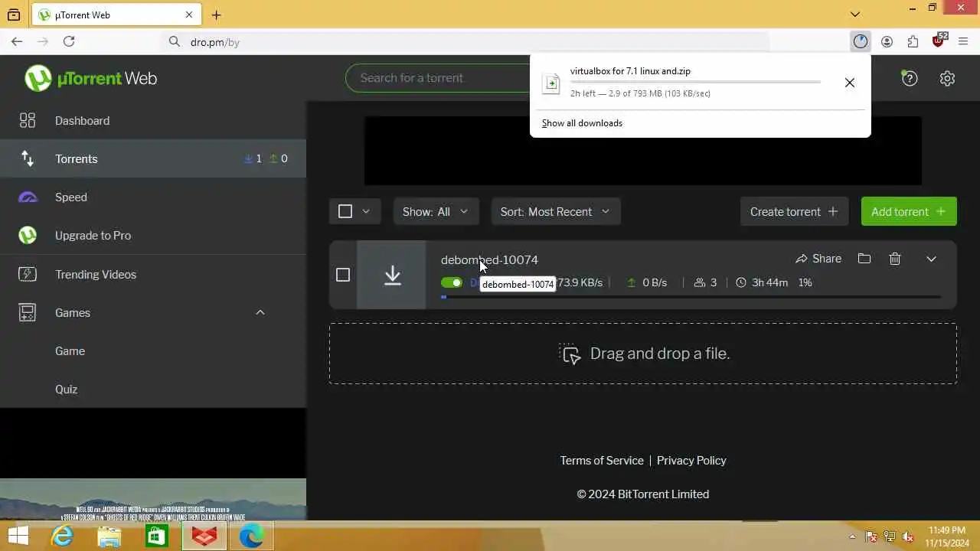Click the debombed-10074 progress bar
This screenshot has width=980, height=551.
pyautogui.click(x=691, y=297)
